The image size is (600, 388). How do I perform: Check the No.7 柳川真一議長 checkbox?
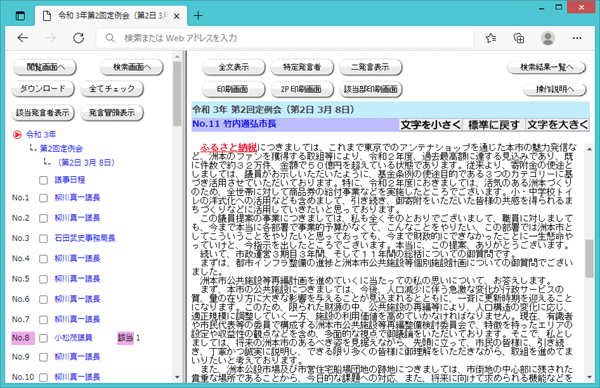(43, 320)
